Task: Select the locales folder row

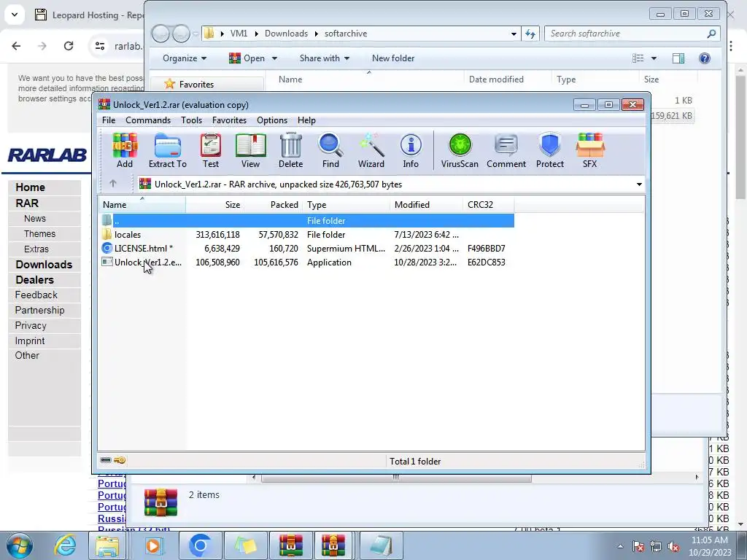Action: [x=307, y=234]
